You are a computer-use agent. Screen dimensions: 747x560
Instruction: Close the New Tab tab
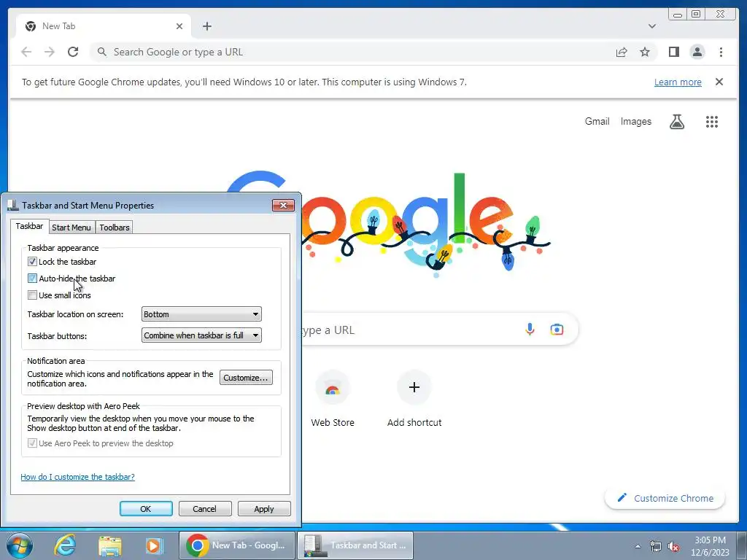pos(179,26)
